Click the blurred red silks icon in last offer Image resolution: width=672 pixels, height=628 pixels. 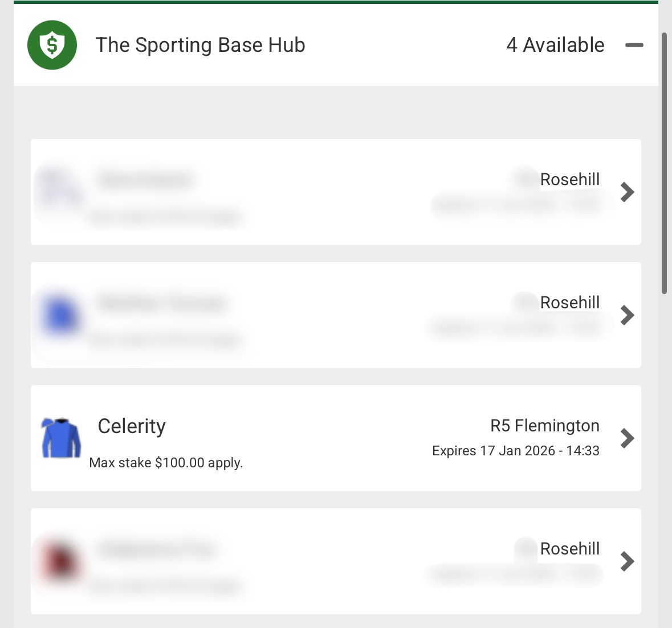pyautogui.click(x=60, y=560)
